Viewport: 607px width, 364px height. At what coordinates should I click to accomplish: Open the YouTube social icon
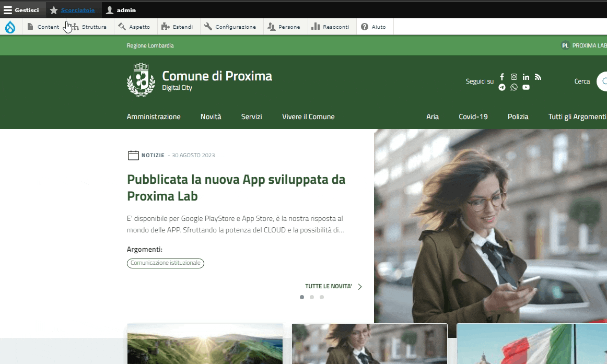point(526,87)
